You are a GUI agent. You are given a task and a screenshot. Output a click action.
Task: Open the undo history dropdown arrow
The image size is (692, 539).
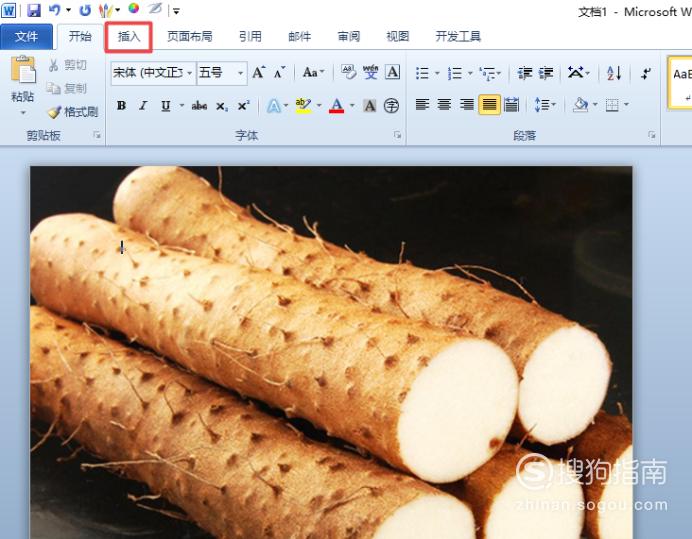pos(68,10)
